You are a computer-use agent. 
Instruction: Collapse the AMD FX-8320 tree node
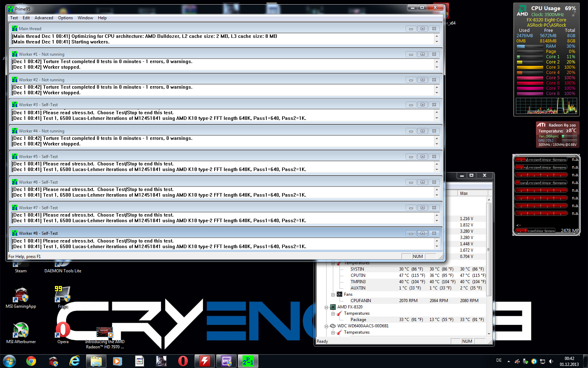pos(326,307)
